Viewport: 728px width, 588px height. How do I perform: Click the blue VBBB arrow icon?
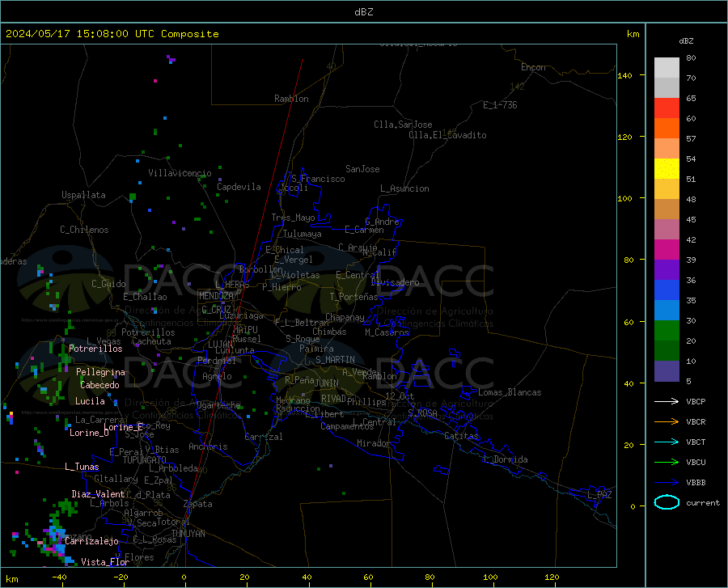(x=667, y=483)
